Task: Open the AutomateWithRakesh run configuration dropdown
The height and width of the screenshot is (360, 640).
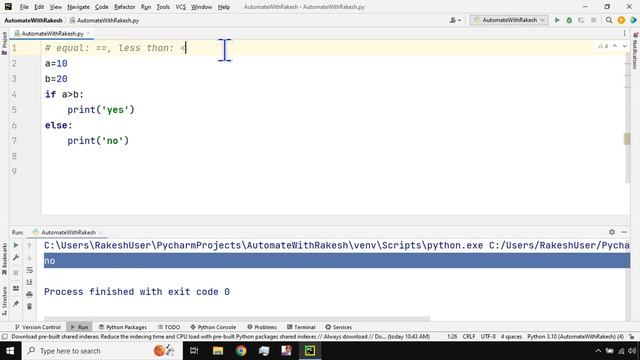Action: (x=509, y=20)
